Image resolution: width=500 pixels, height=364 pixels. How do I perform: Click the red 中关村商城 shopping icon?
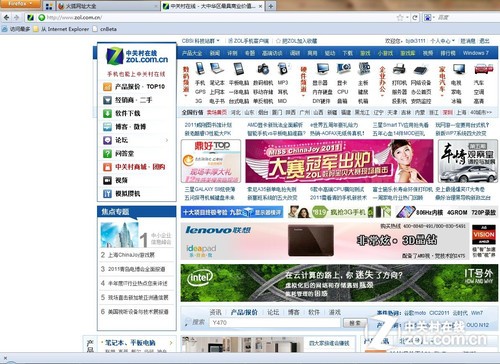point(107,167)
